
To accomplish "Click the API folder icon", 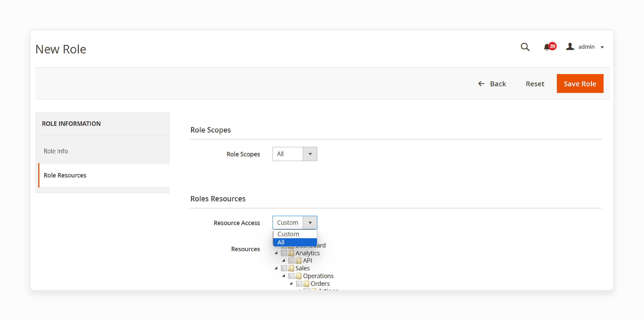I will 298,260.
